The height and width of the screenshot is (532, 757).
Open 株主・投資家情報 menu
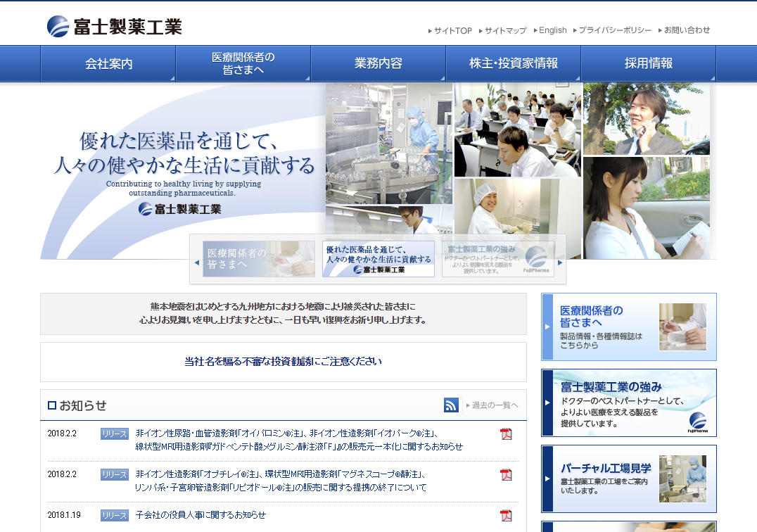click(x=513, y=64)
